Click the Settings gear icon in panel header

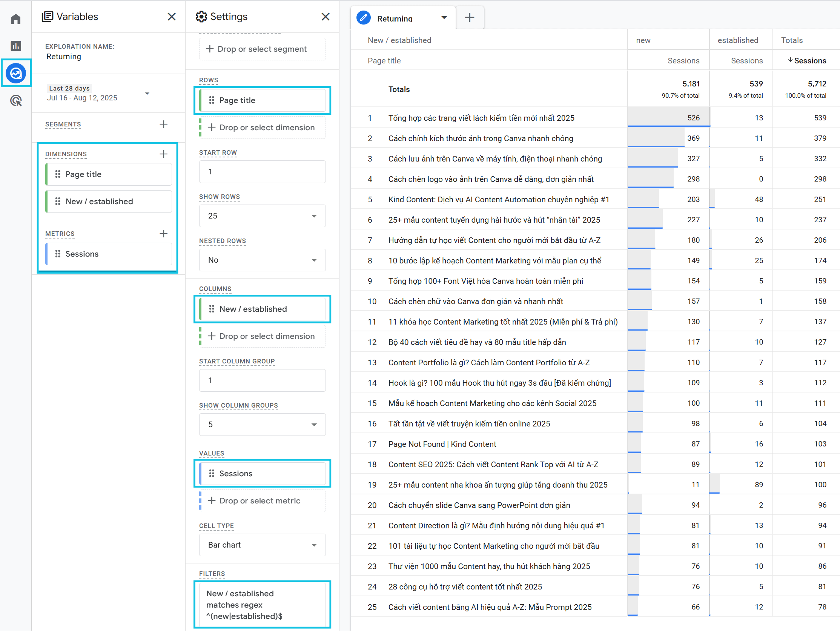click(x=201, y=16)
